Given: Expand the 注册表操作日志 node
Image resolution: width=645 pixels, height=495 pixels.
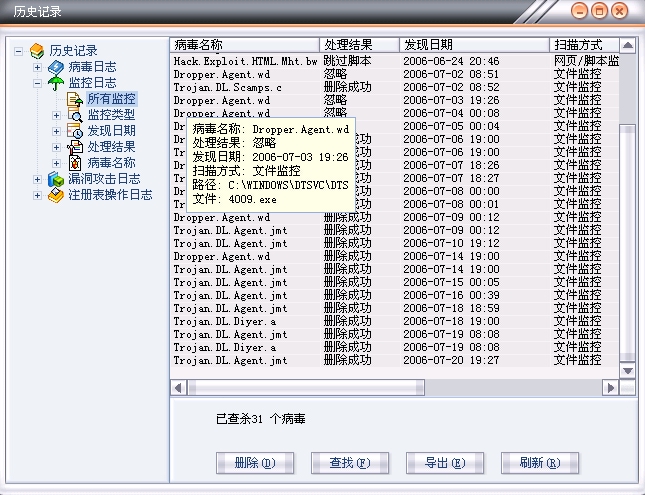Looking at the screenshot, I should (37, 196).
